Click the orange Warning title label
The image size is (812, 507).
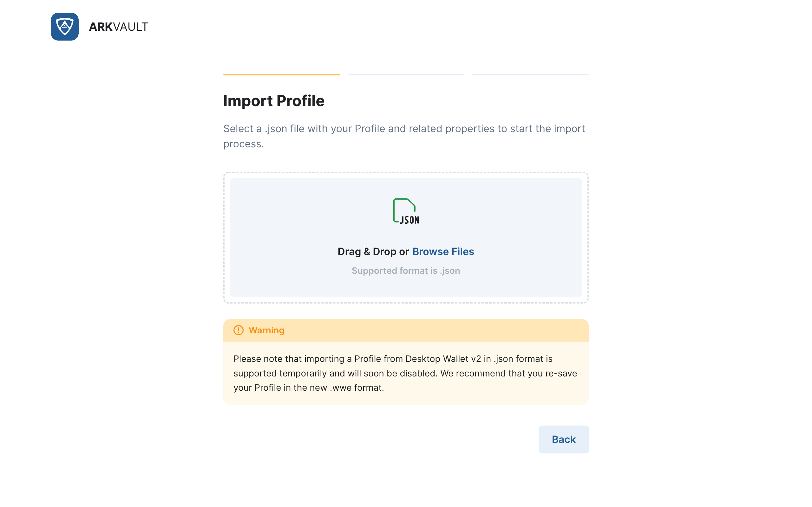tap(266, 330)
